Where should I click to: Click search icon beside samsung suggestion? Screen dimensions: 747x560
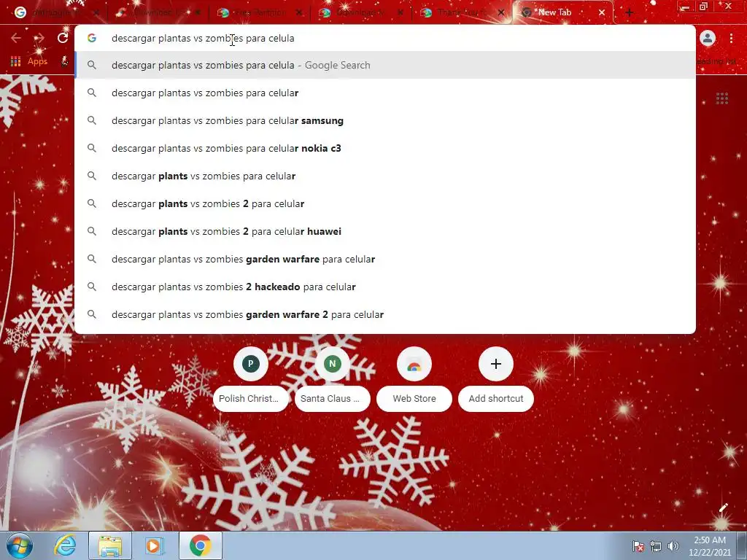click(91, 120)
